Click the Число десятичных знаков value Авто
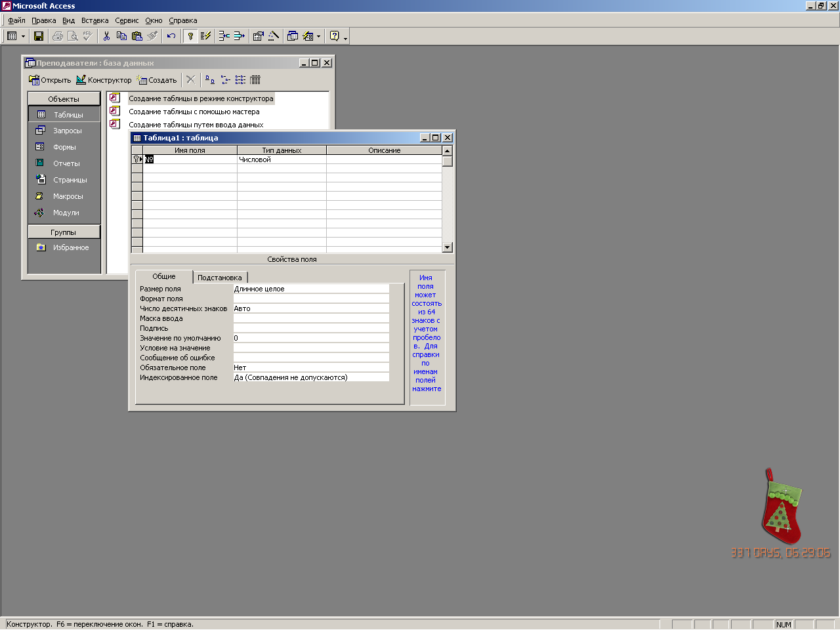The image size is (840, 630). coord(311,308)
